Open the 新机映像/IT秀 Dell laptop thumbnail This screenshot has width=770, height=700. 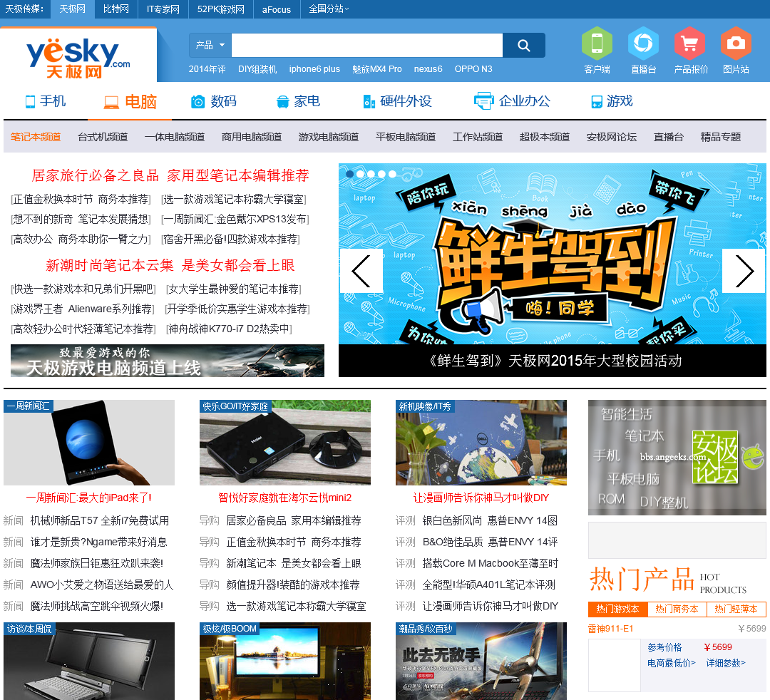click(481, 443)
